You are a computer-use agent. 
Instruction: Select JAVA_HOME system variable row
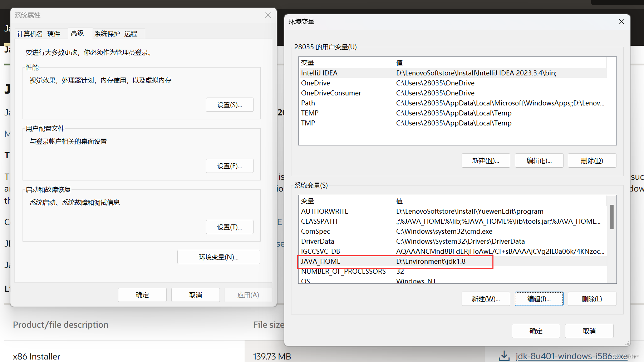453,261
